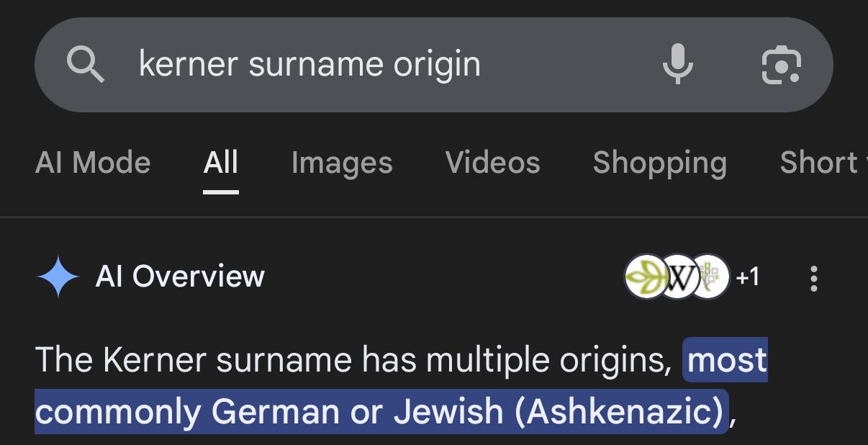This screenshot has height=445, width=868.
Task: Open the three-dot AI Overview options menu
Action: point(814,278)
